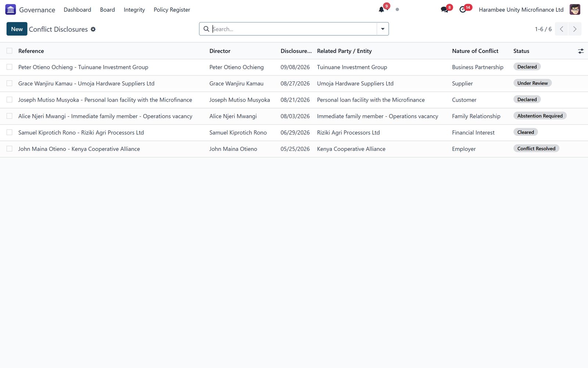The height and width of the screenshot is (368, 588).
Task: Open the Dashboard menu
Action: point(77,10)
